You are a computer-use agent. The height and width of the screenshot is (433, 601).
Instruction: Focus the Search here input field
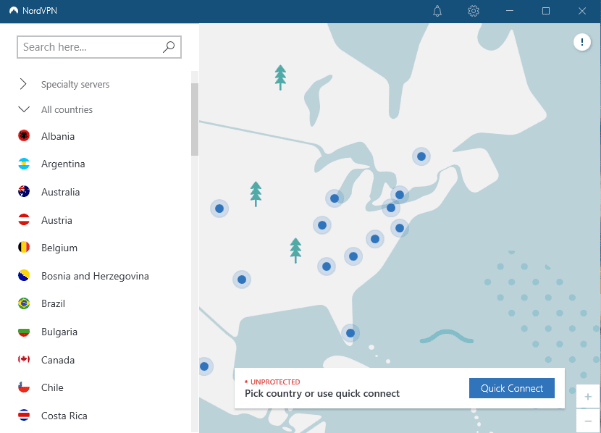[99, 47]
